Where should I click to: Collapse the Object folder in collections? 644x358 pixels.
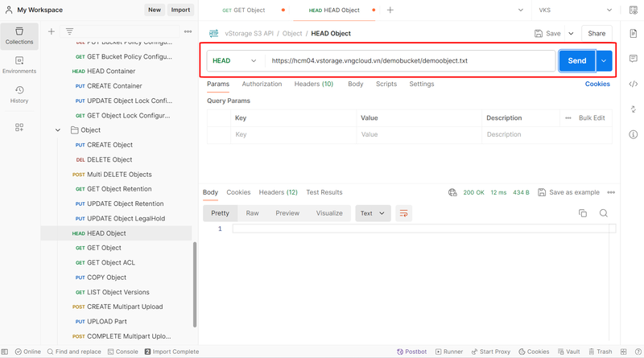pos(58,130)
